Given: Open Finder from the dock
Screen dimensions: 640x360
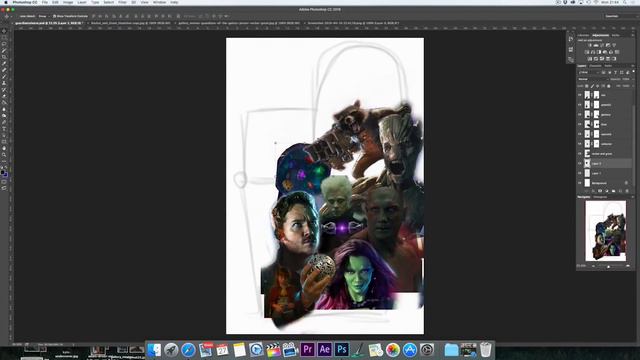Looking at the screenshot, I should coord(154,349).
